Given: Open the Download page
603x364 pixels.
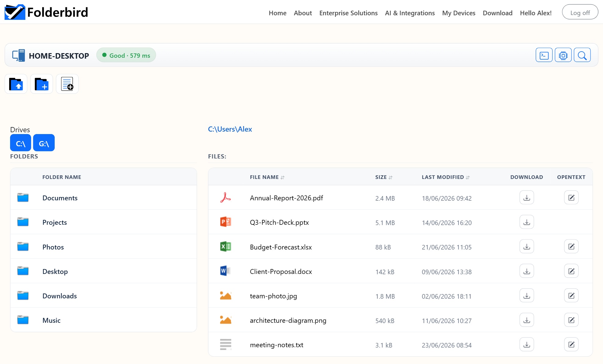Looking at the screenshot, I should coord(497,13).
